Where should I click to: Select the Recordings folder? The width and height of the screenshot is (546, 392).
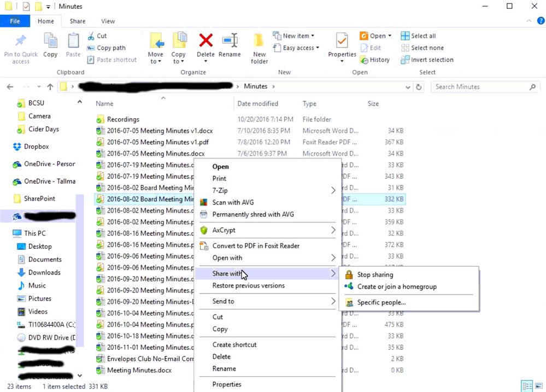118,119
